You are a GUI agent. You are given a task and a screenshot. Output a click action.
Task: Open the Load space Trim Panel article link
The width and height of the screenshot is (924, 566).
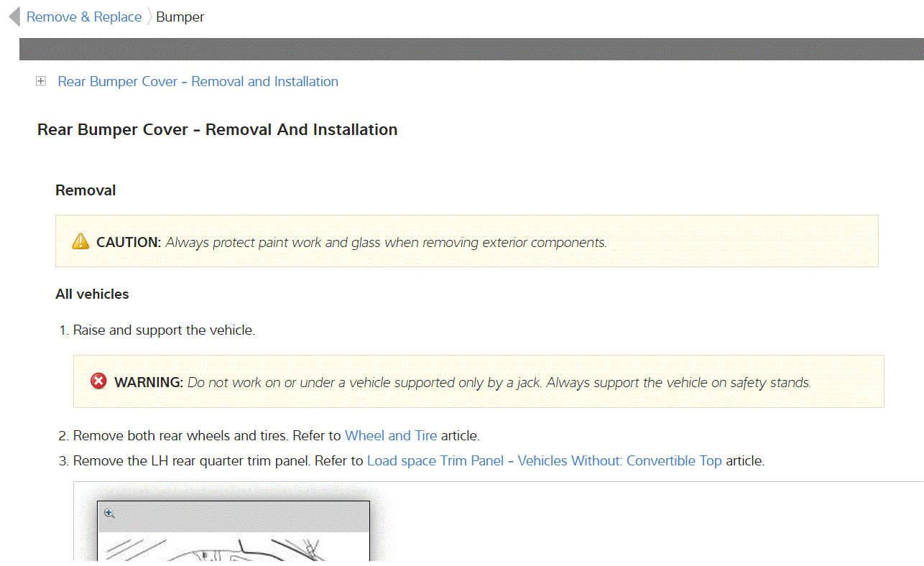tap(544, 460)
